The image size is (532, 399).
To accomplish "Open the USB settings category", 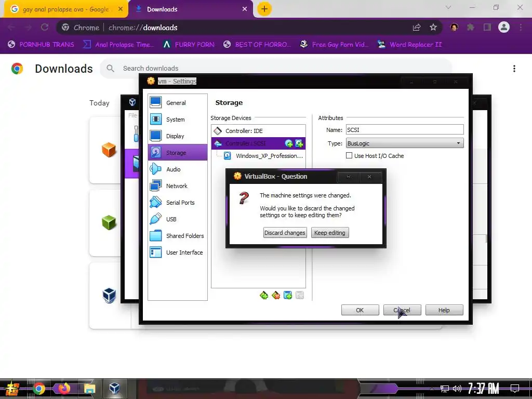I will 178,219.
